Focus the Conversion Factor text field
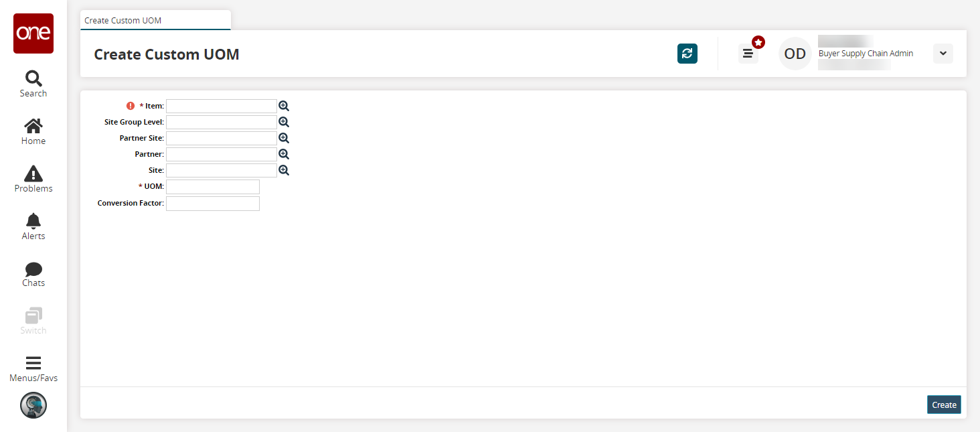Viewport: 980px width, 432px height. (213, 203)
